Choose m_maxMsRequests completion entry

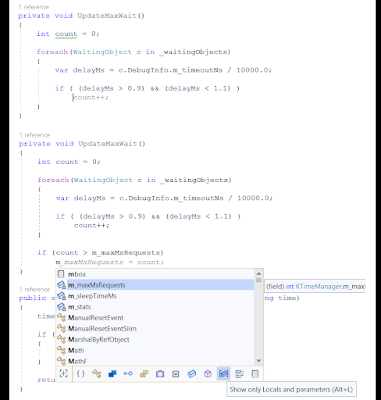tap(155, 285)
